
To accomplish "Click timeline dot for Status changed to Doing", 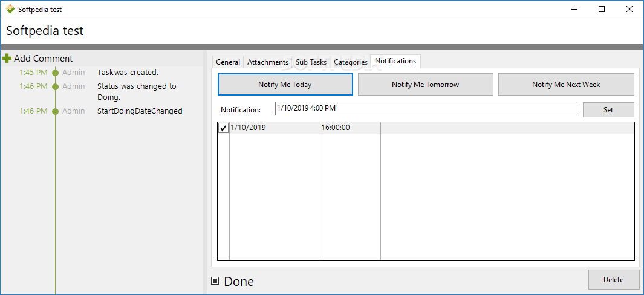I will (56, 86).
